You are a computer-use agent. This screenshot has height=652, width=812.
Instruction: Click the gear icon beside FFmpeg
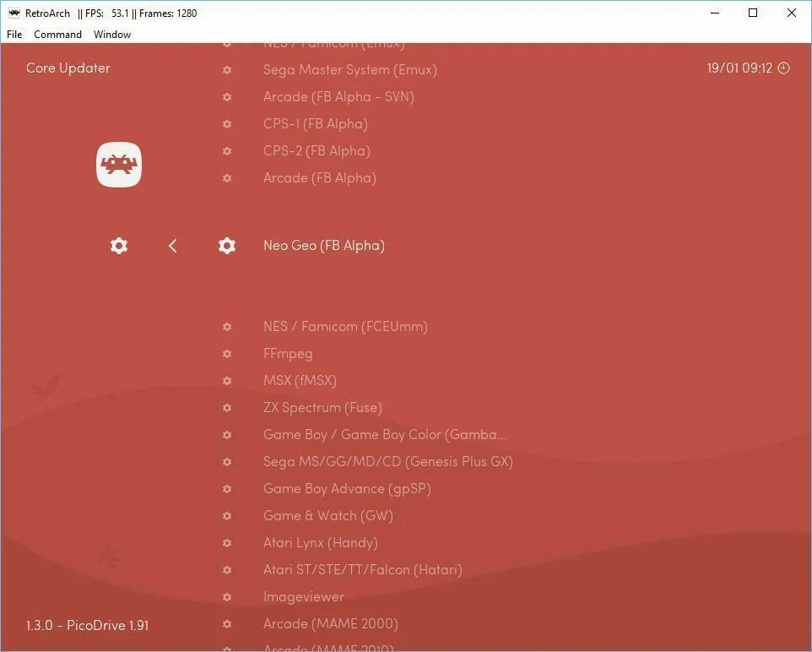coord(227,354)
